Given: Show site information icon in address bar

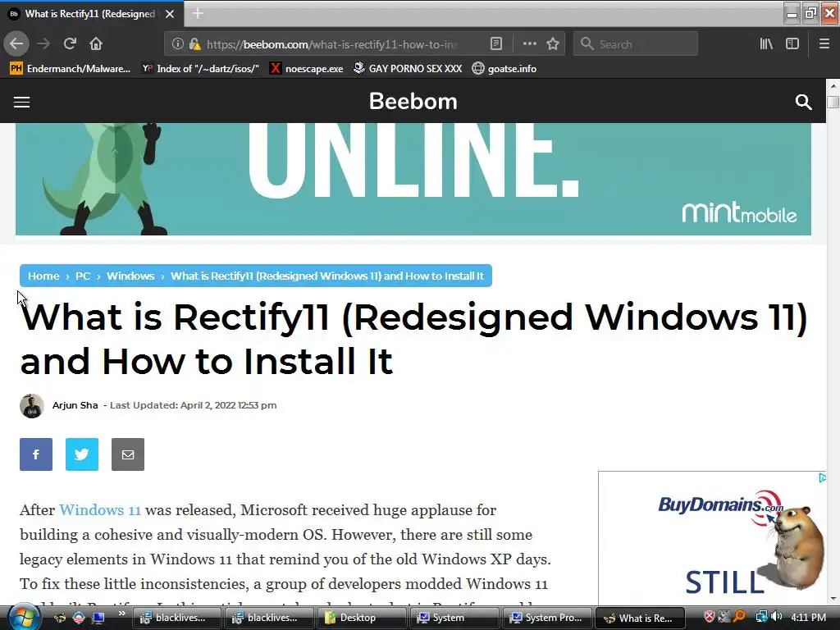Looking at the screenshot, I should pyautogui.click(x=177, y=44).
